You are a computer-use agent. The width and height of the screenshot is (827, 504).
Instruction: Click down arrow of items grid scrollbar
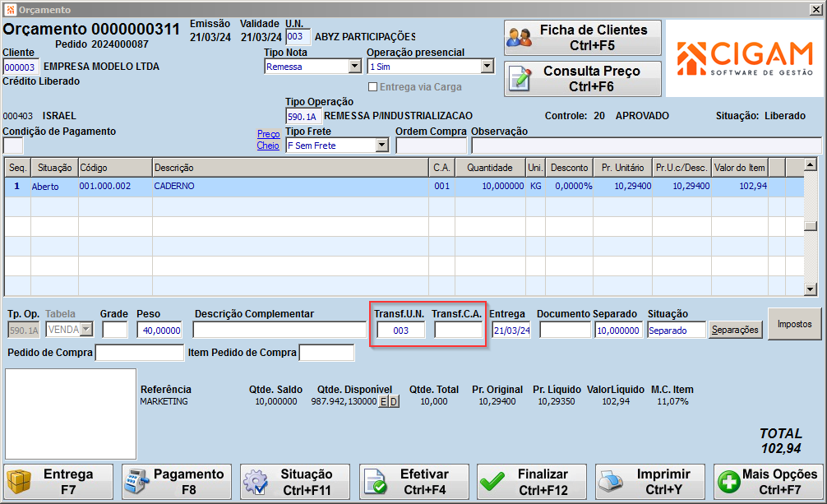[811, 289]
